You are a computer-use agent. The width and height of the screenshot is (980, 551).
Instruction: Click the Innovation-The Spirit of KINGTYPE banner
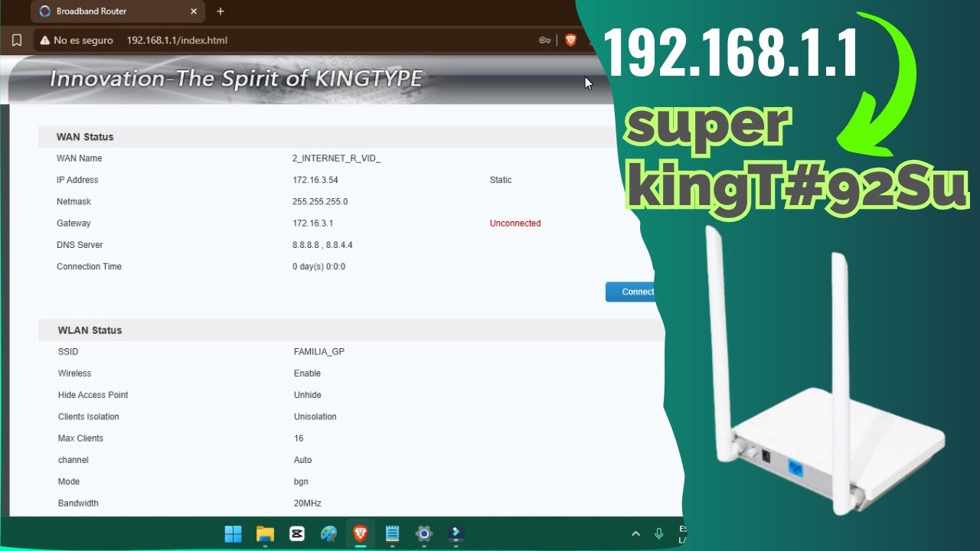pos(236,78)
